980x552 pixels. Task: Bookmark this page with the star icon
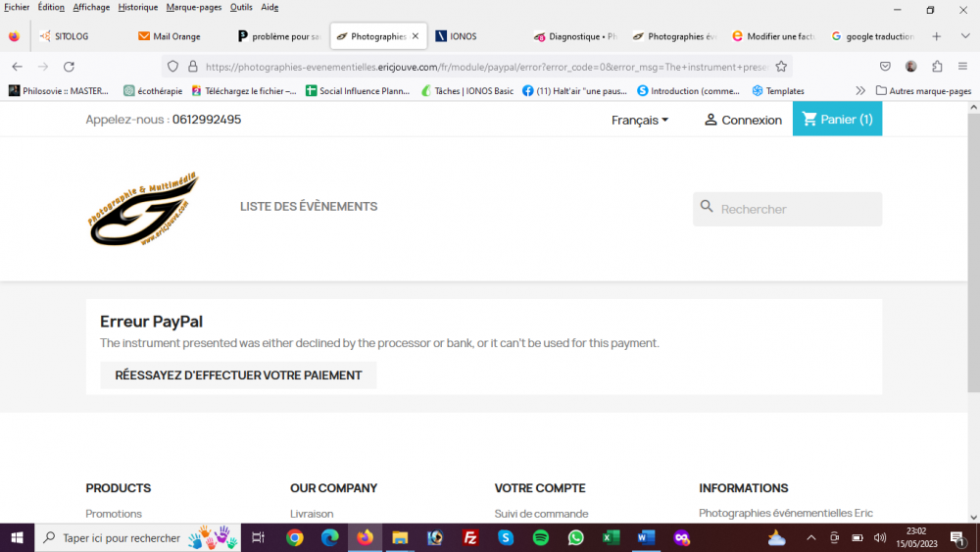781,67
